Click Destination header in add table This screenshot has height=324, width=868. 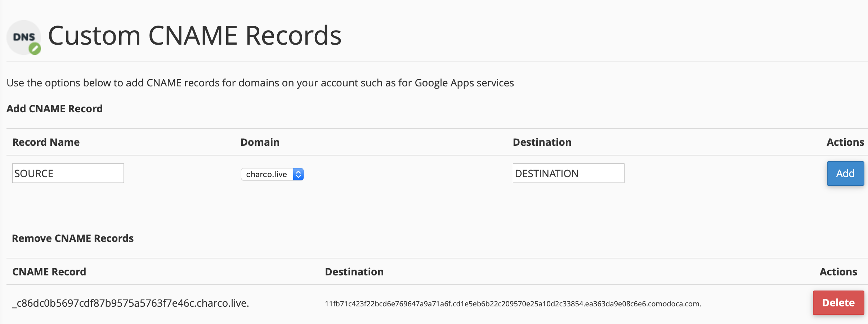(x=542, y=142)
